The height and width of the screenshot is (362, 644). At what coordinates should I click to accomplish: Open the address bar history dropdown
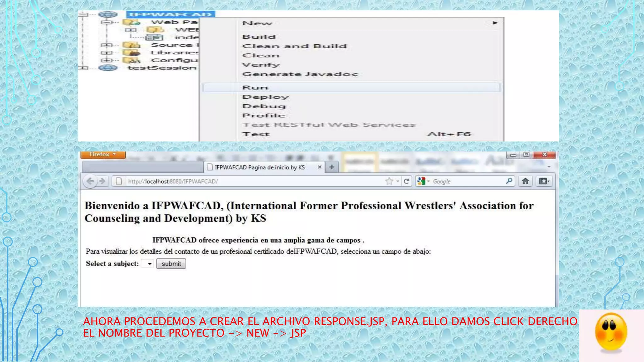pos(398,181)
